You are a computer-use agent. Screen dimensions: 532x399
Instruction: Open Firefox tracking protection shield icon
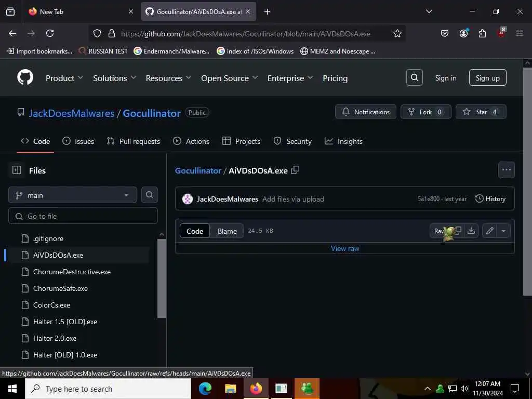coord(97,33)
